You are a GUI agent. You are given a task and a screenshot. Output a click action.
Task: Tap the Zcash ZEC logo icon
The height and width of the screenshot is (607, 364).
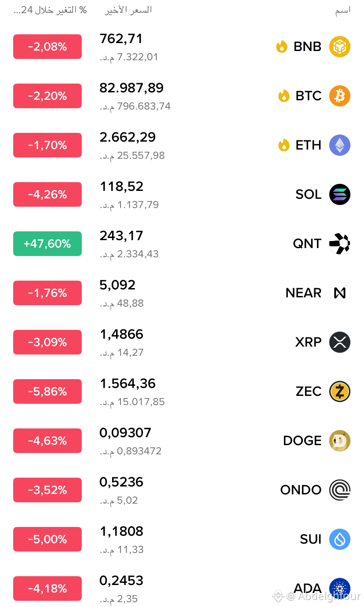pyautogui.click(x=340, y=391)
